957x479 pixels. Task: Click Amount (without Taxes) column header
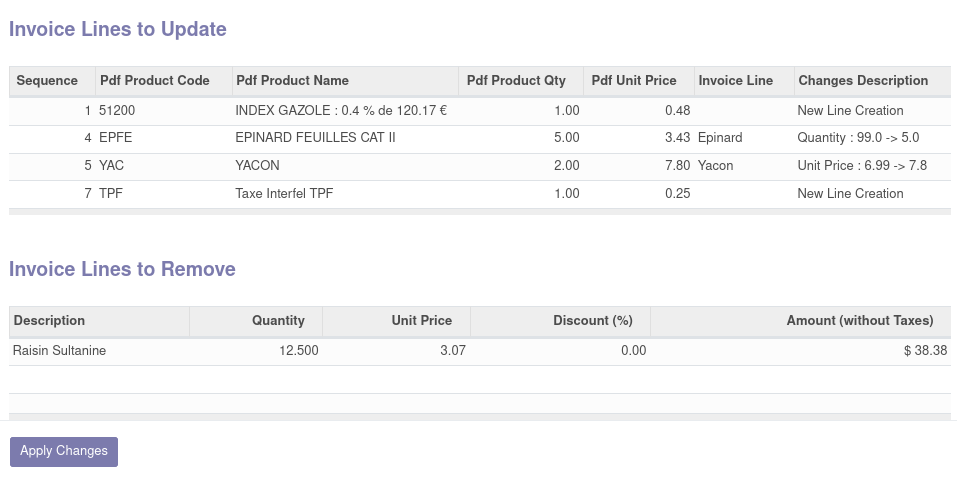pos(860,321)
